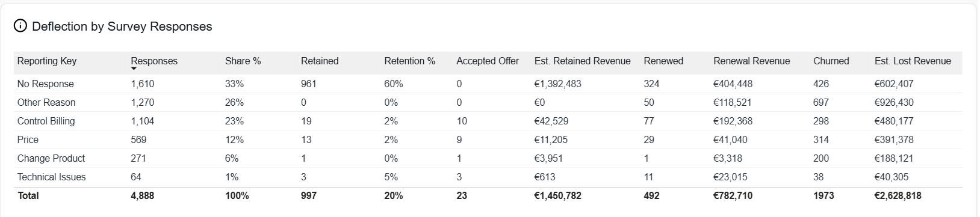Select the Price row label

pos(28,139)
